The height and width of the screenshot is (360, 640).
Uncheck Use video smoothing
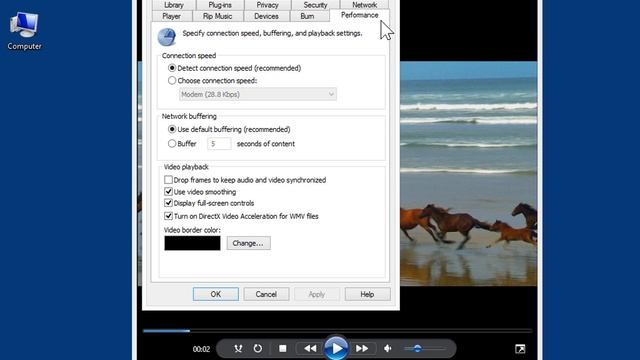click(168, 191)
